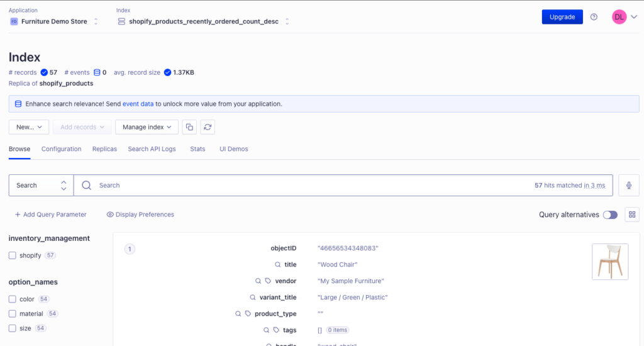Expand the Add records dropdown
Image resolution: width=644 pixels, height=346 pixels.
click(82, 127)
